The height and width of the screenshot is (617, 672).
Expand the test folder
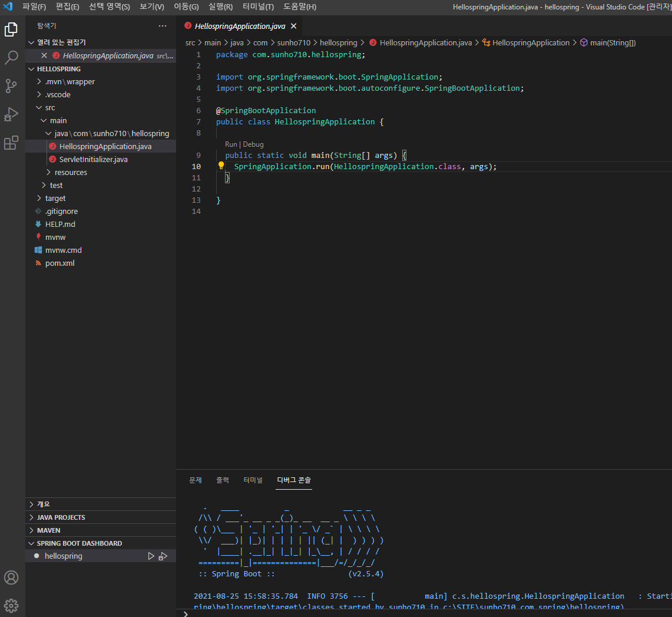(56, 185)
